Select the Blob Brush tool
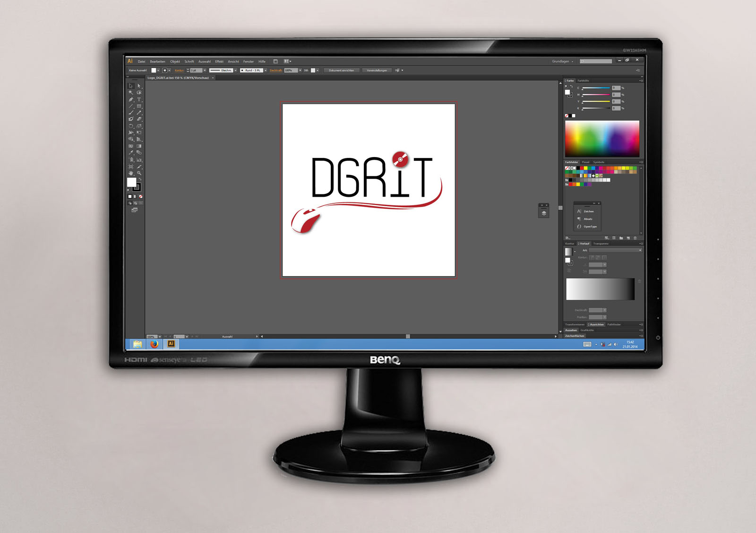This screenshot has width=756, height=533. pyautogui.click(x=131, y=119)
